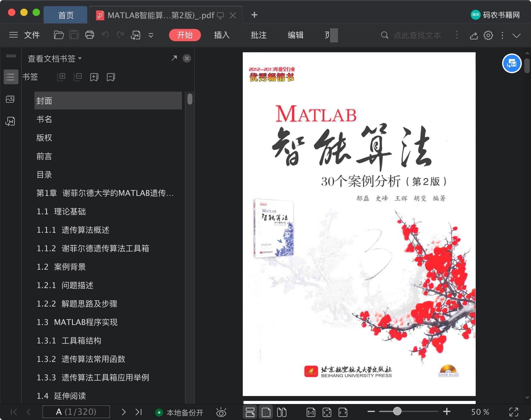
Task: Close the MATLAB pdf document tab
Action: pyautogui.click(x=233, y=15)
